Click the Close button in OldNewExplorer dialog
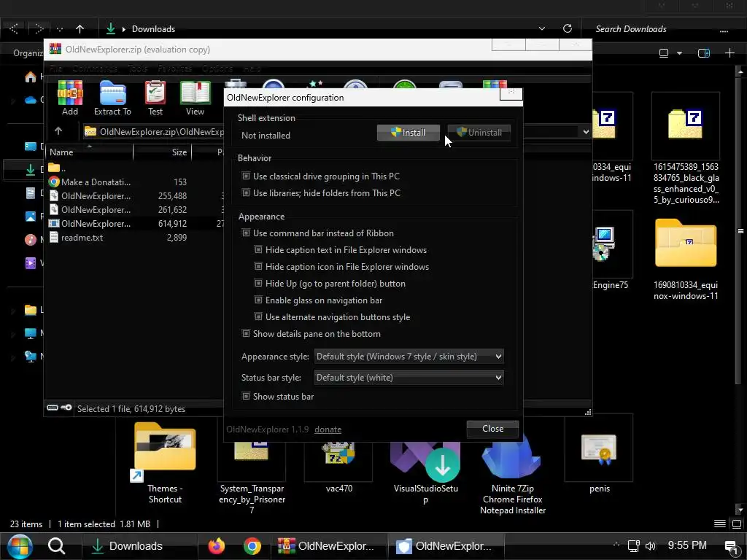The image size is (747, 560). coord(492,429)
